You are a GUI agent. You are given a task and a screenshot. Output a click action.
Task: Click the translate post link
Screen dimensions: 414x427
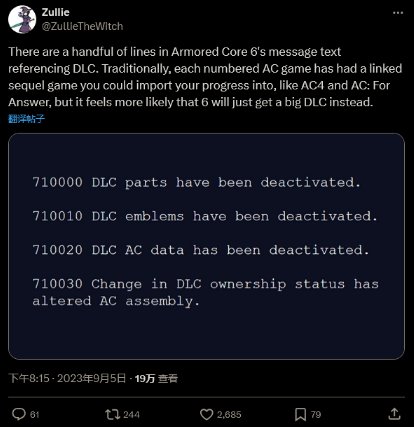click(x=26, y=119)
